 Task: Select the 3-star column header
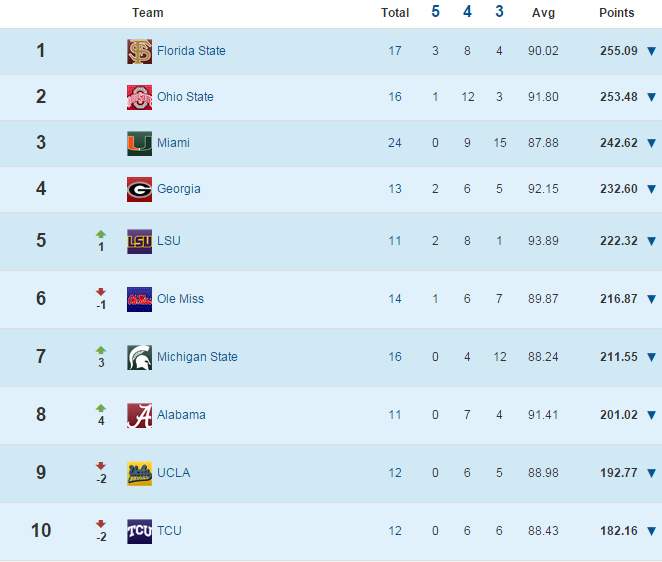499,11
